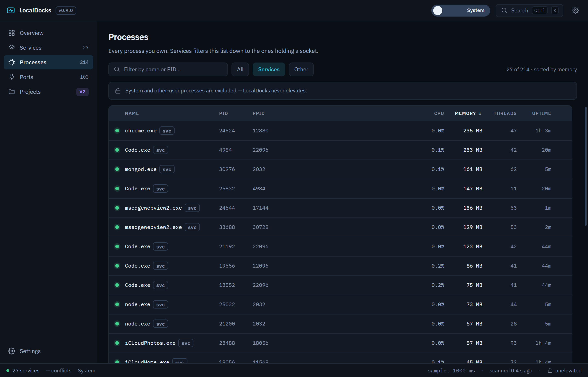Click the v0.9.0 version badge
Screen dimensions: 588x377
pos(66,10)
